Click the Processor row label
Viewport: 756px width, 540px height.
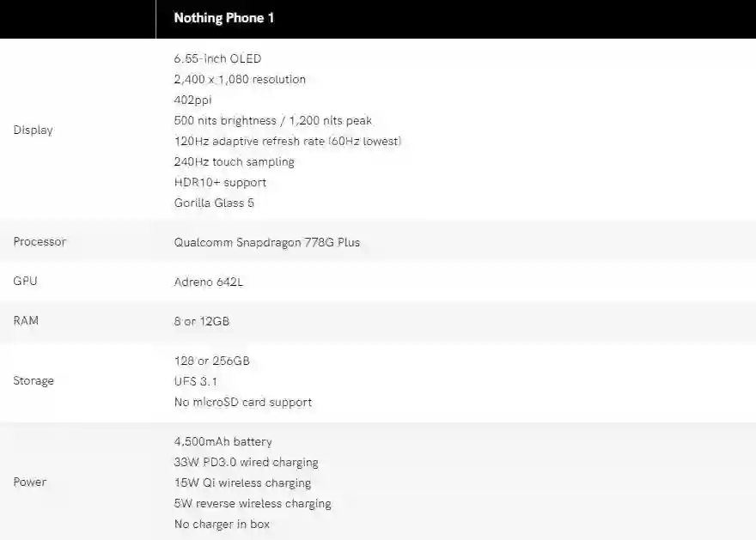(40, 242)
